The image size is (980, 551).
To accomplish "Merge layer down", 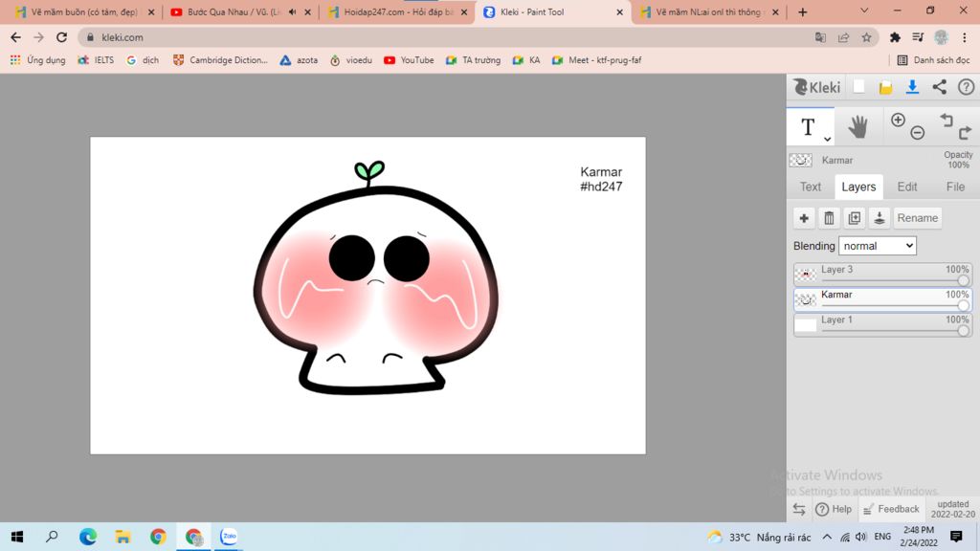I will click(x=879, y=218).
